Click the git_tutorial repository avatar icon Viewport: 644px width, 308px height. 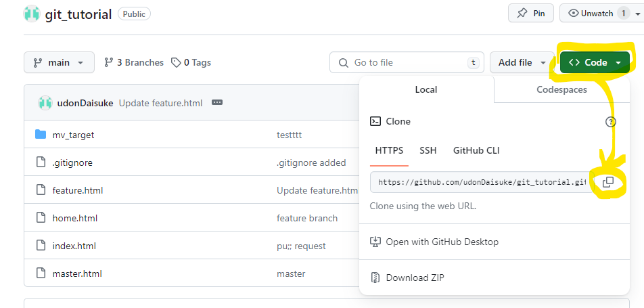(x=32, y=14)
